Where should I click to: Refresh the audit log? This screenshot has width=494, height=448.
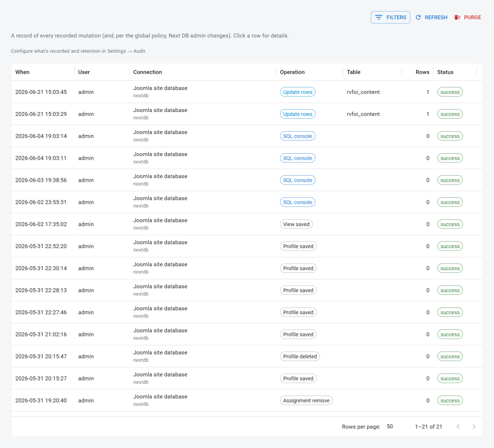431,18
